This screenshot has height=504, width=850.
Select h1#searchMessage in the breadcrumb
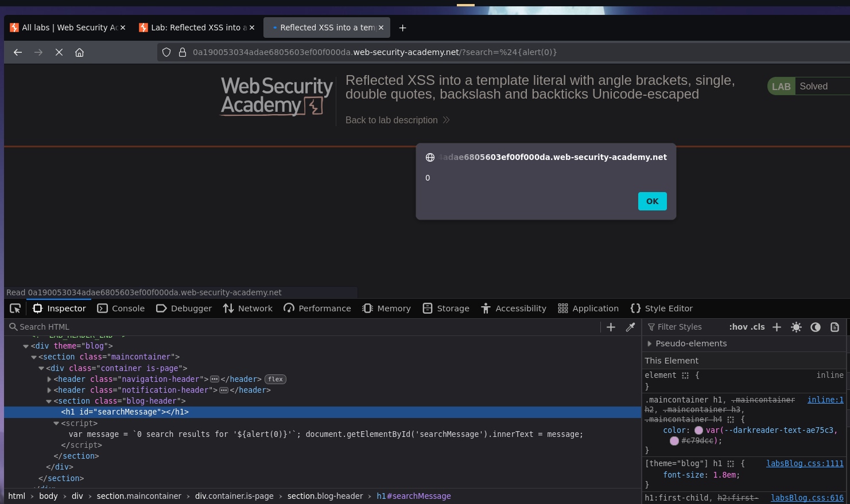(x=414, y=496)
